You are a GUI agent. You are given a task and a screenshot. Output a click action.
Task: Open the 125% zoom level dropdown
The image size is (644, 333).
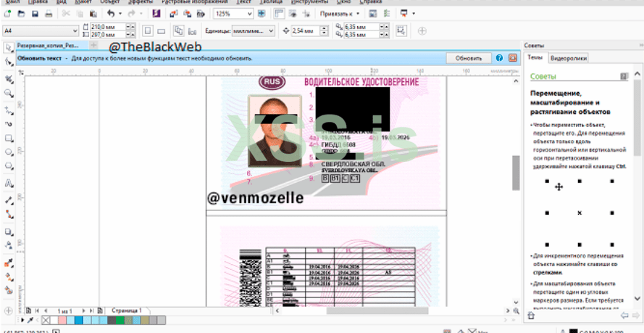coord(249,14)
